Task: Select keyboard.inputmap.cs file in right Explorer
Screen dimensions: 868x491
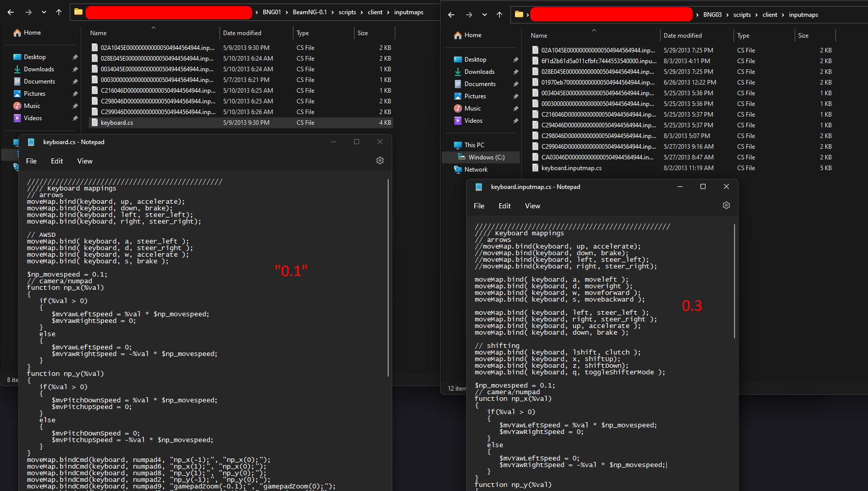Action: (571, 168)
